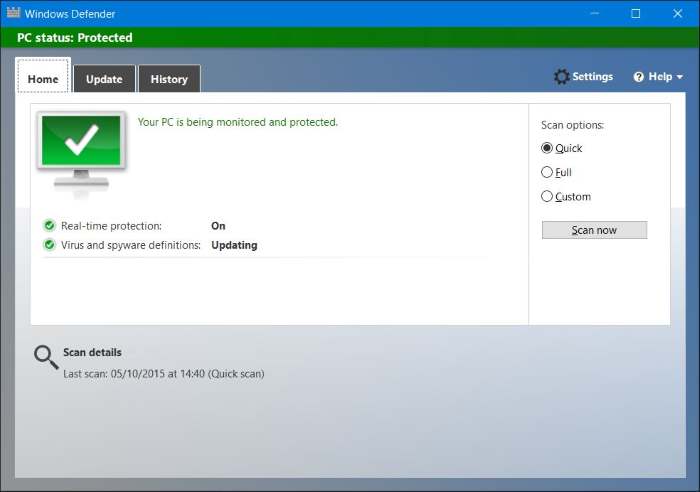Image resolution: width=700 pixels, height=492 pixels.
Task: Click the 'Scan options:' heading
Action: click(572, 125)
